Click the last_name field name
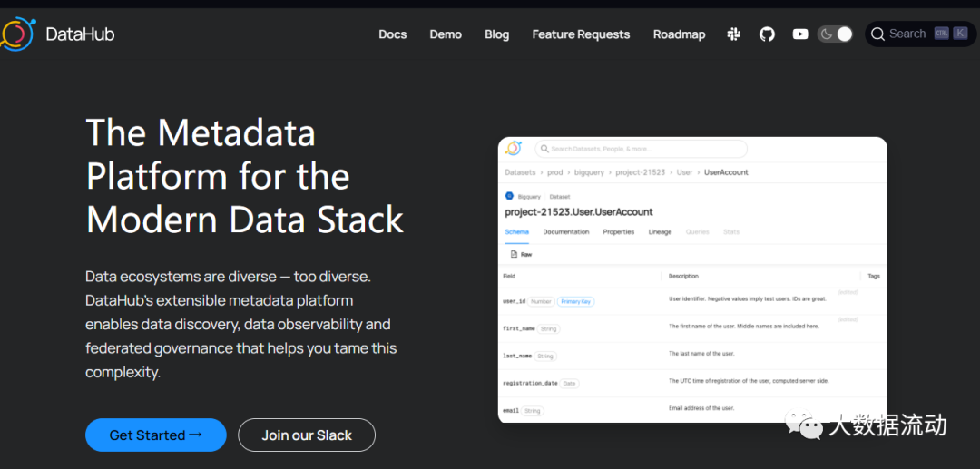980x469 pixels. [x=517, y=356]
